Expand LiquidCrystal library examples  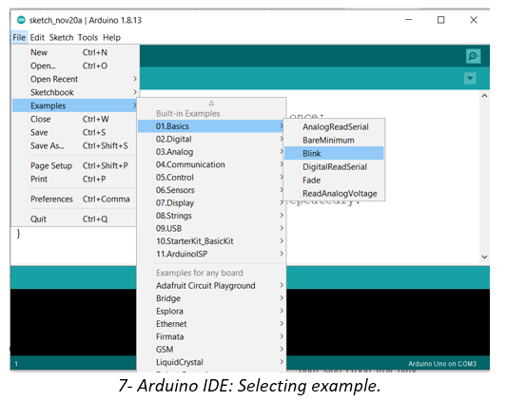click(x=211, y=362)
